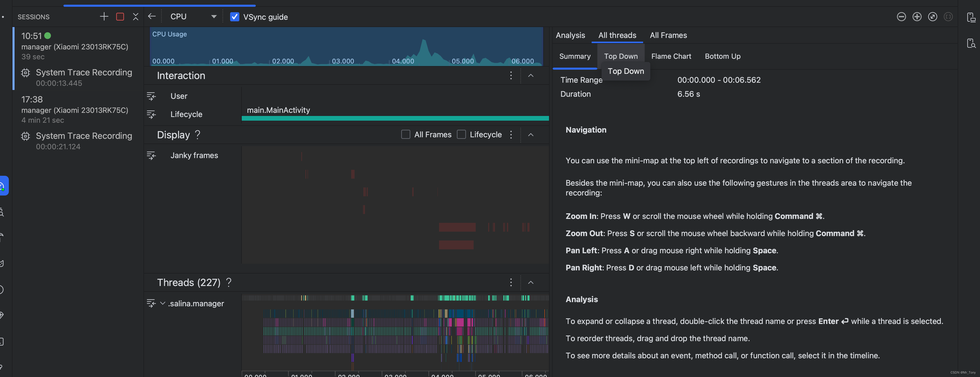Viewport: 980px width, 377px height.
Task: Collapse the Interaction section
Action: (x=531, y=76)
